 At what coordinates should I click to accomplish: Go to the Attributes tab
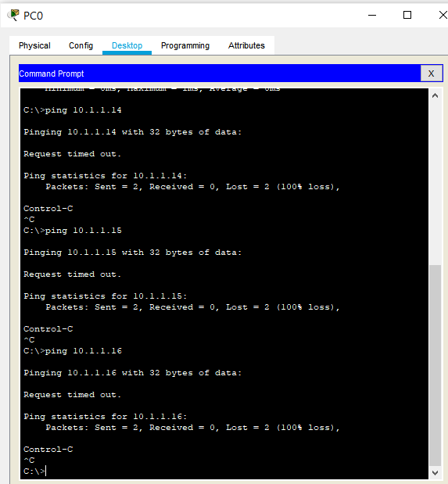(x=246, y=45)
